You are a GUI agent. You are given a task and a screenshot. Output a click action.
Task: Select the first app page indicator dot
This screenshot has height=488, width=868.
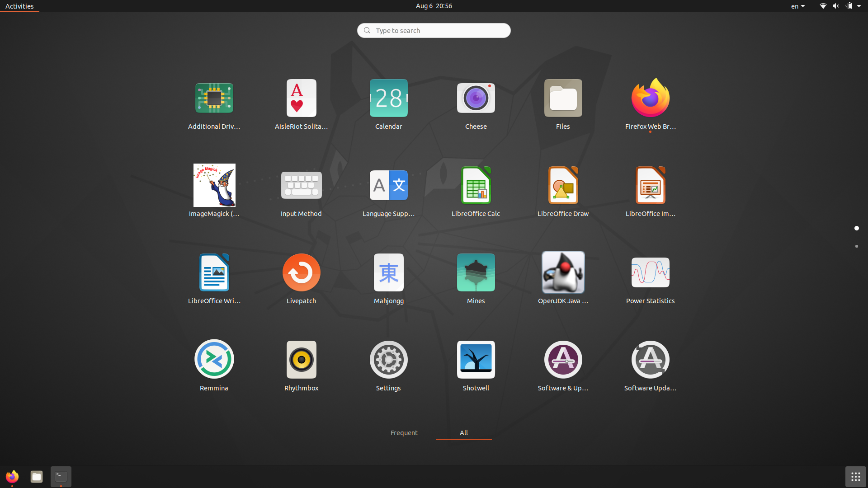click(856, 228)
